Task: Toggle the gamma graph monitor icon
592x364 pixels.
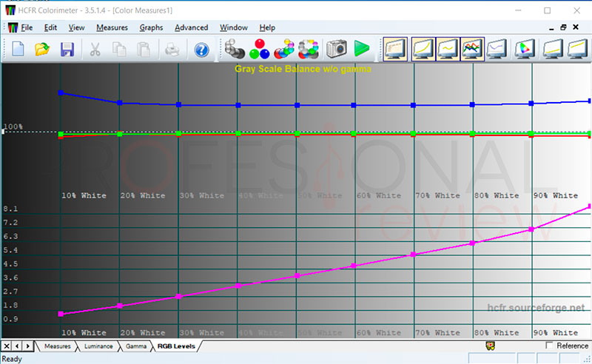Action: [448, 49]
